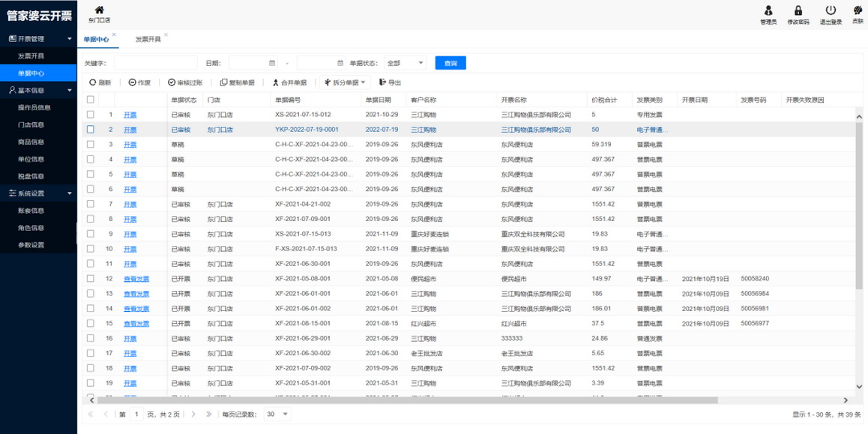Tick the checkbox for row 12
The width and height of the screenshot is (868, 434).
[91, 279]
